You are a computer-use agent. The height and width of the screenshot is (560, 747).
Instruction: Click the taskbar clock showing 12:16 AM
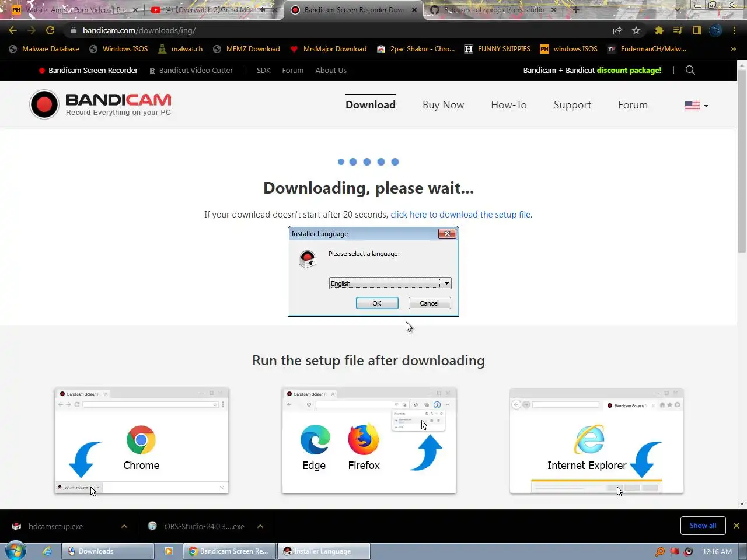pos(717,551)
